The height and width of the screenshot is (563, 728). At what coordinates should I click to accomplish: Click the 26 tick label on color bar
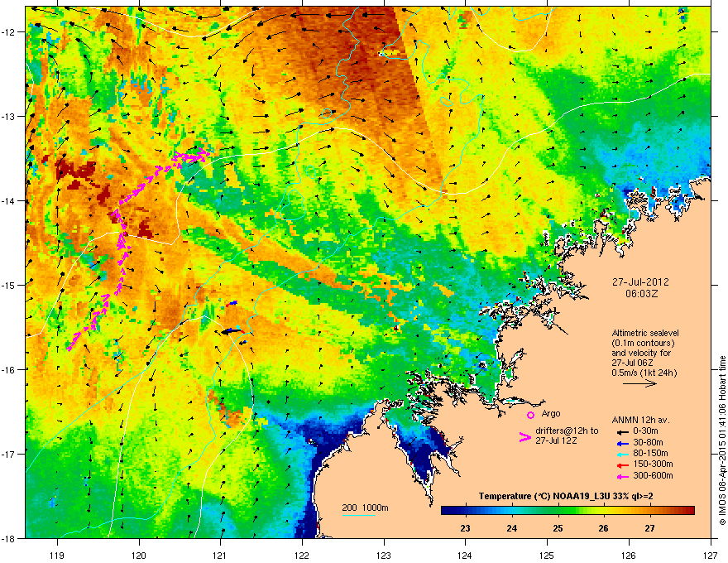pos(603,528)
